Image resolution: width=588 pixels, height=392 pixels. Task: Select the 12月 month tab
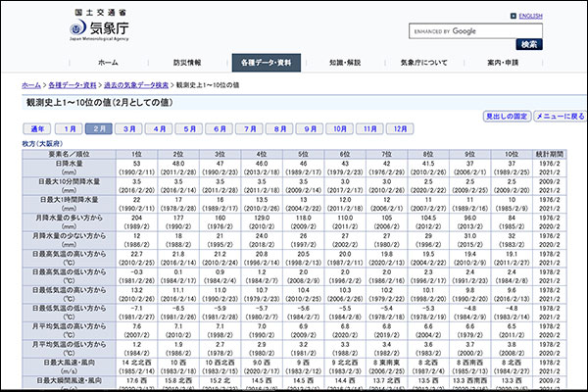pos(400,128)
